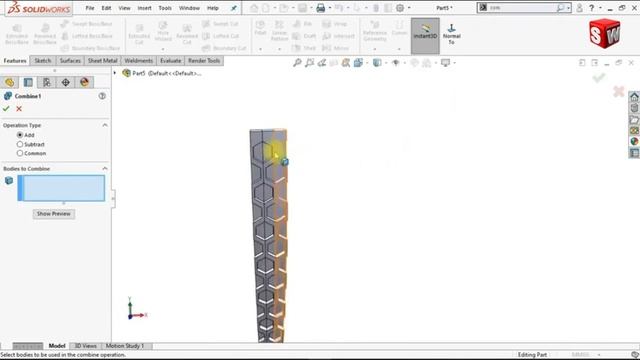
Task: Open the Insert menu
Action: [144, 8]
